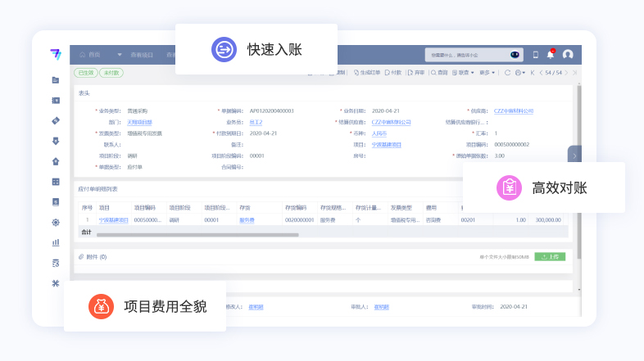Viewport: 644px width, 361px height.
Task: Click the green 上传 upload button
Action: tap(550, 256)
